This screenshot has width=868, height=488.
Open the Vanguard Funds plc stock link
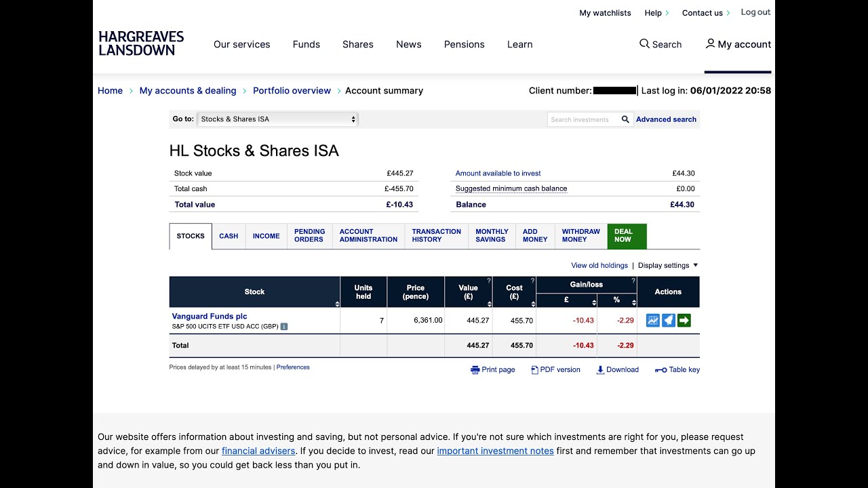coord(210,317)
